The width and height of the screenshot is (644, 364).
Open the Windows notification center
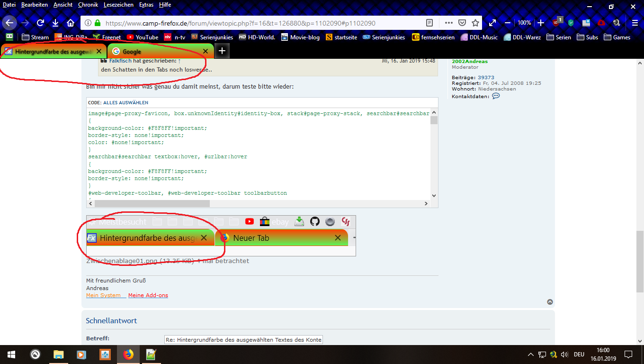tap(628, 355)
